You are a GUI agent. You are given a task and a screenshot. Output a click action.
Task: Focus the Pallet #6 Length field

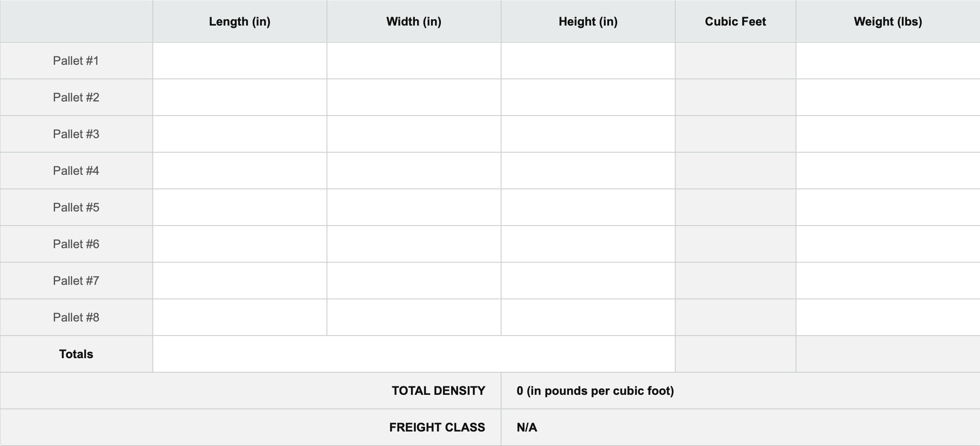(239, 244)
